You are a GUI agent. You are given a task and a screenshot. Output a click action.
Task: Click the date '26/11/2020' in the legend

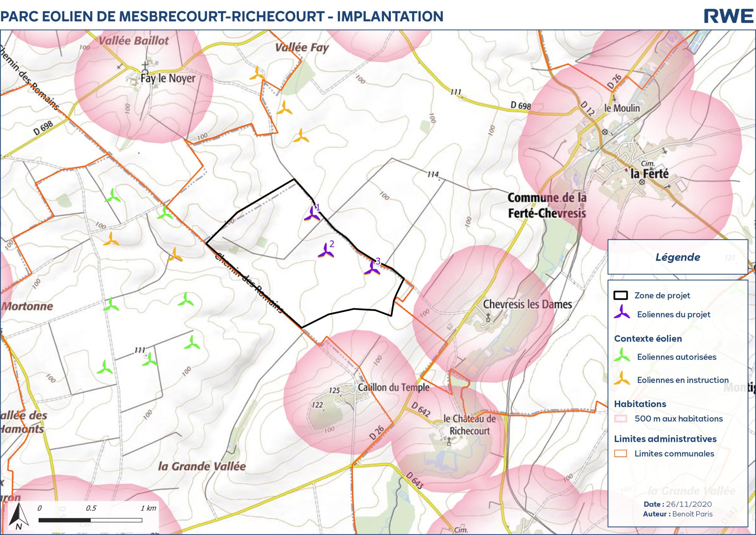tap(689, 504)
